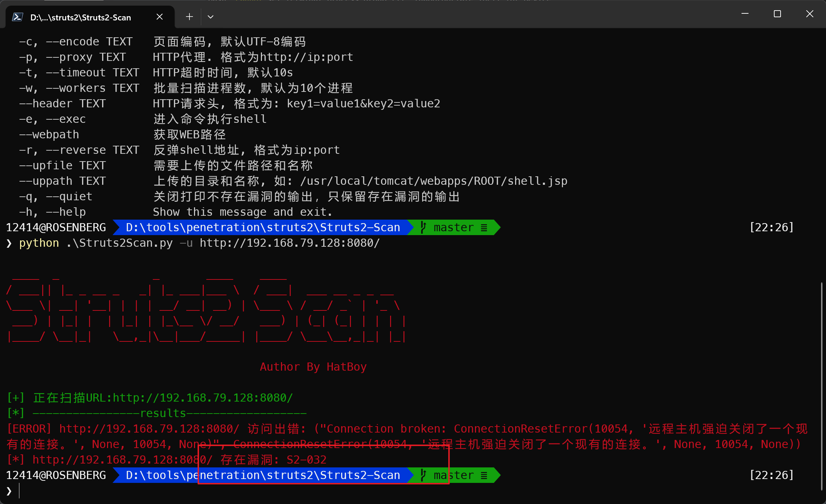The height and width of the screenshot is (504, 826).
Task: Minimize the terminal window
Action: click(x=745, y=14)
